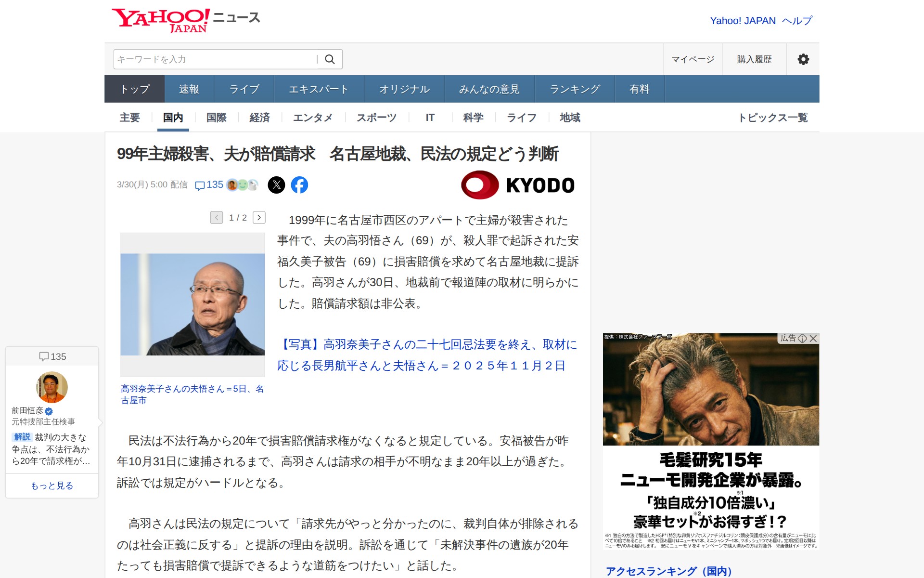Open the トピックス一覧 link
This screenshot has height=578, width=924.
[x=772, y=118]
